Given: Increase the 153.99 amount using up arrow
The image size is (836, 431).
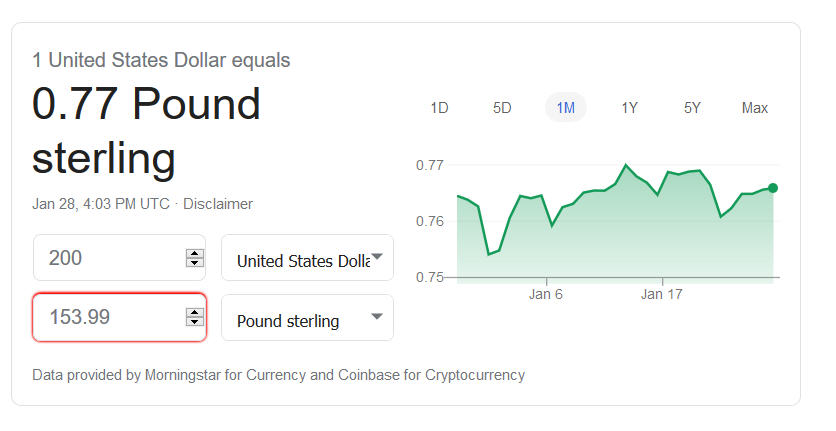Looking at the screenshot, I should (195, 312).
